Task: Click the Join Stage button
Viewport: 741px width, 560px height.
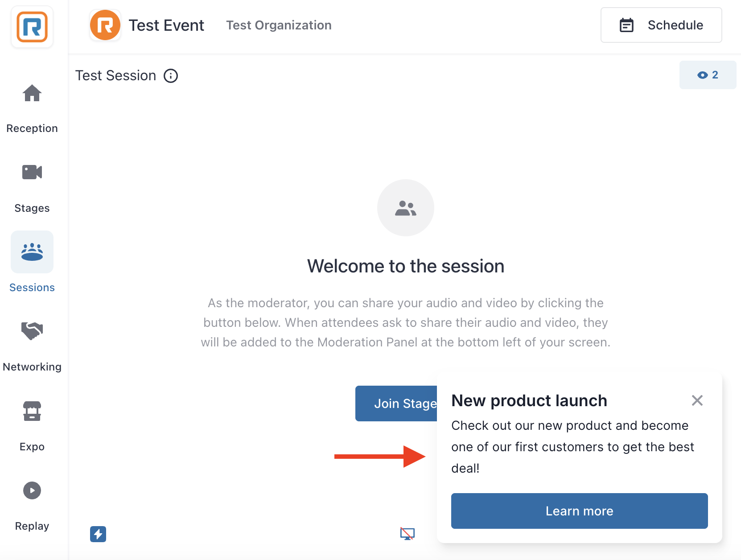Action: coord(396,404)
